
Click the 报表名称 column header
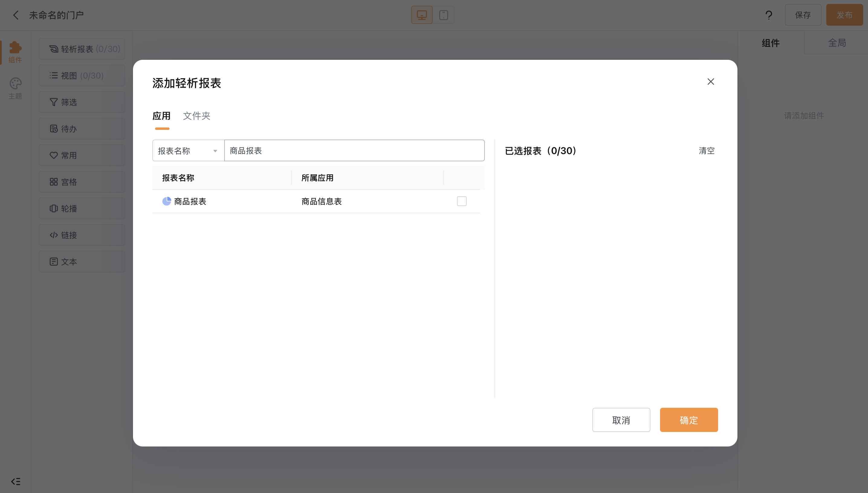click(x=178, y=178)
